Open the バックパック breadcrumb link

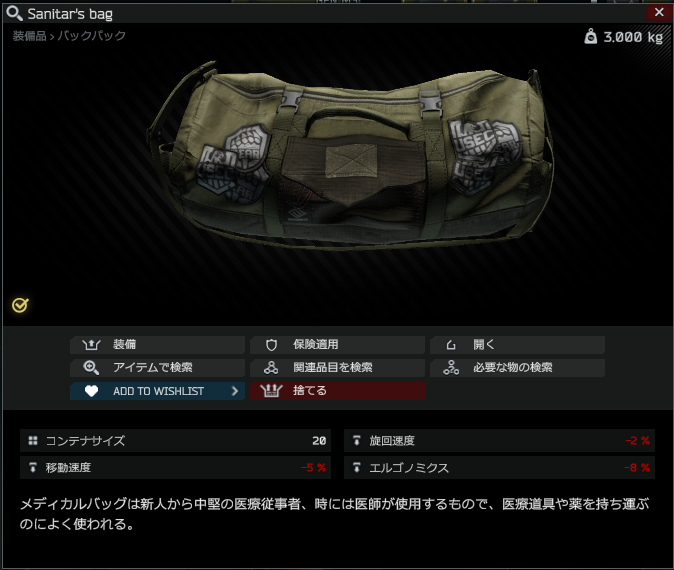coord(92,36)
